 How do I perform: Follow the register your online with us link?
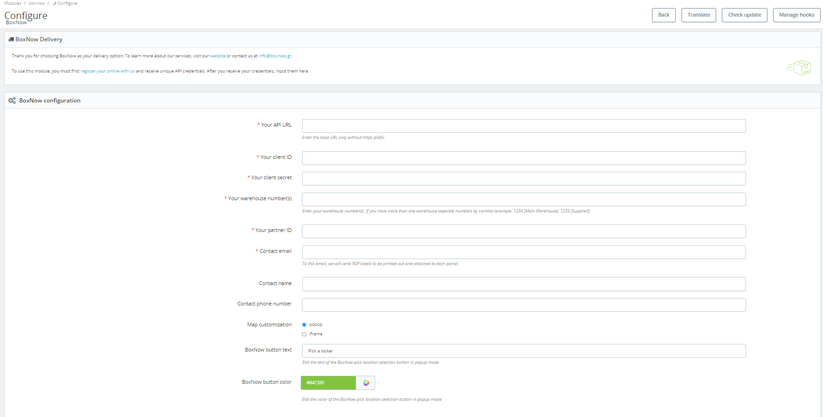108,71
